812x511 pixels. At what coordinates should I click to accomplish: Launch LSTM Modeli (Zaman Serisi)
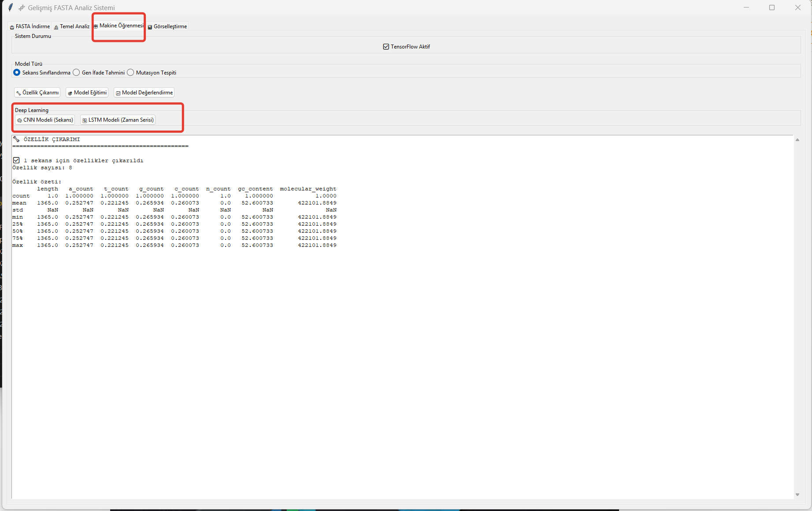point(118,120)
